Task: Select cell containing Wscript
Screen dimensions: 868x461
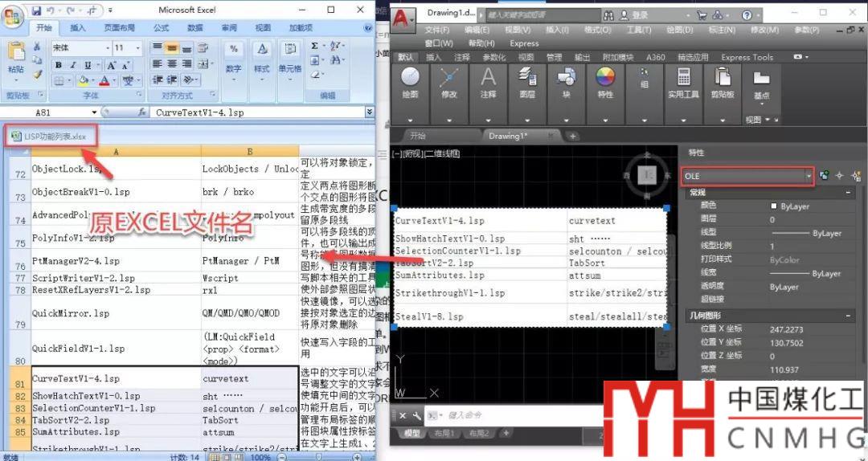Action: [x=250, y=278]
